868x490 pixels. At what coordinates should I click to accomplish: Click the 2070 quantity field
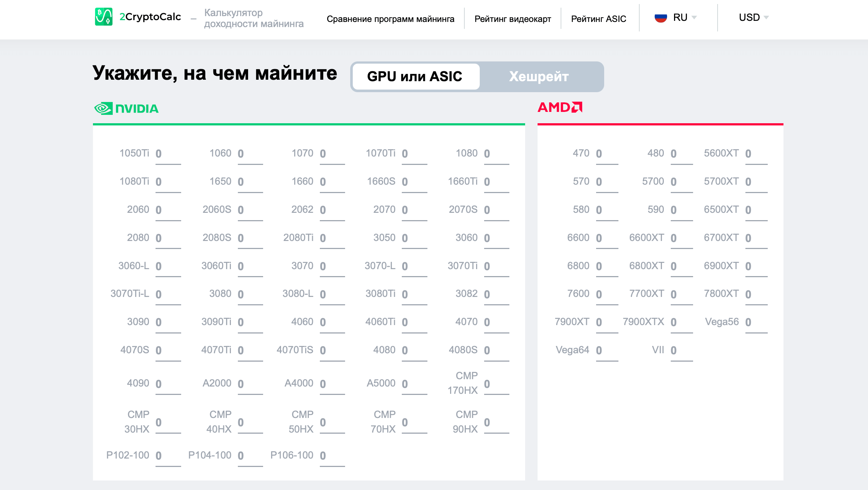(x=415, y=210)
